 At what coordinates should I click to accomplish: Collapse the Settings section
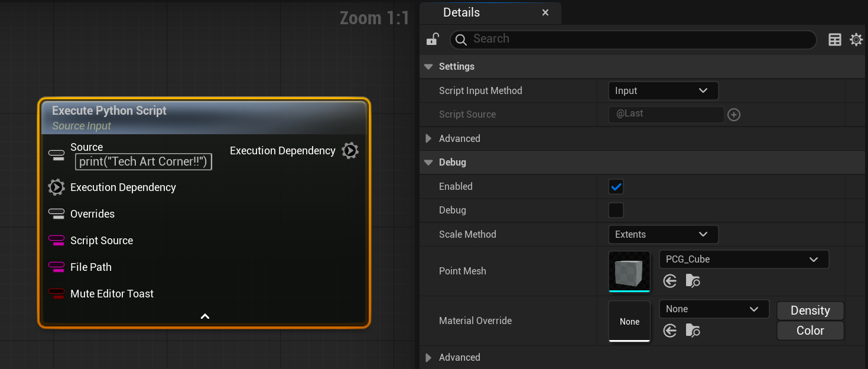(x=428, y=67)
